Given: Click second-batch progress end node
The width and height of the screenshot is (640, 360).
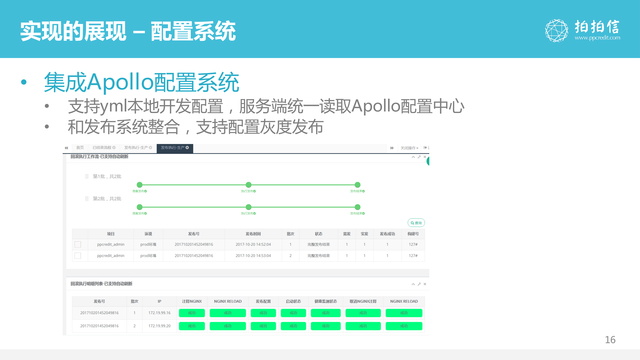Looking at the screenshot, I should (358, 207).
